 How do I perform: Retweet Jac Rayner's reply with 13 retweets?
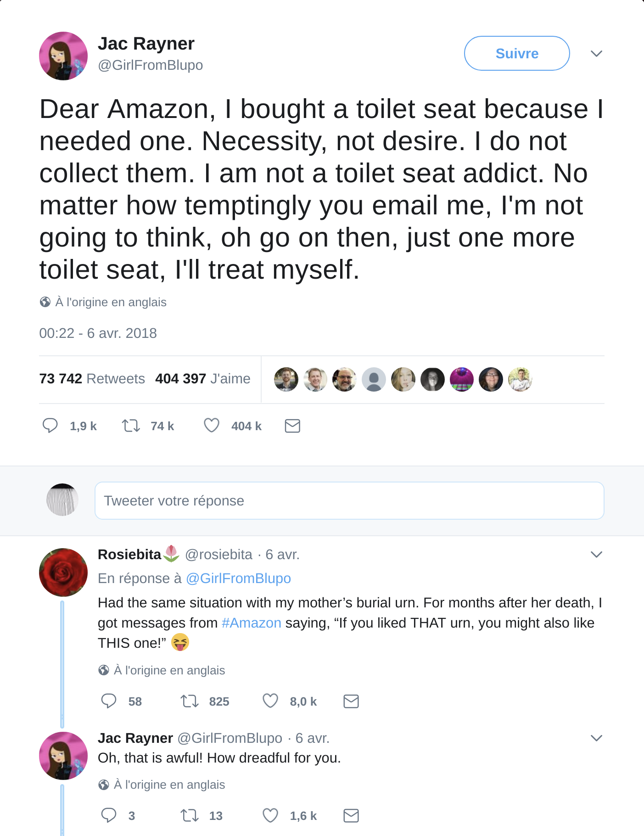(190, 815)
